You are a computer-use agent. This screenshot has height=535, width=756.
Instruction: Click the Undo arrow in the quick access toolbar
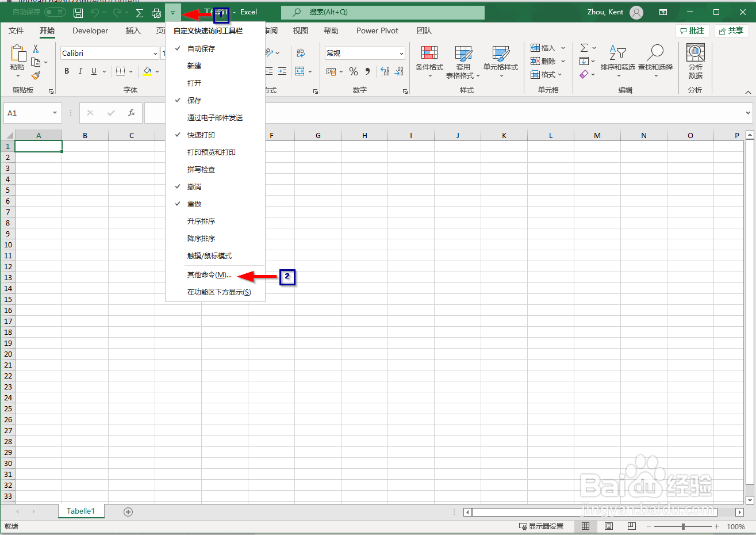95,13
